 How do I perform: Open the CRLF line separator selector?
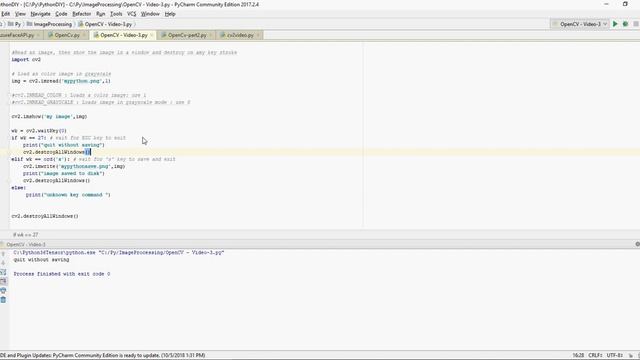coord(596,356)
